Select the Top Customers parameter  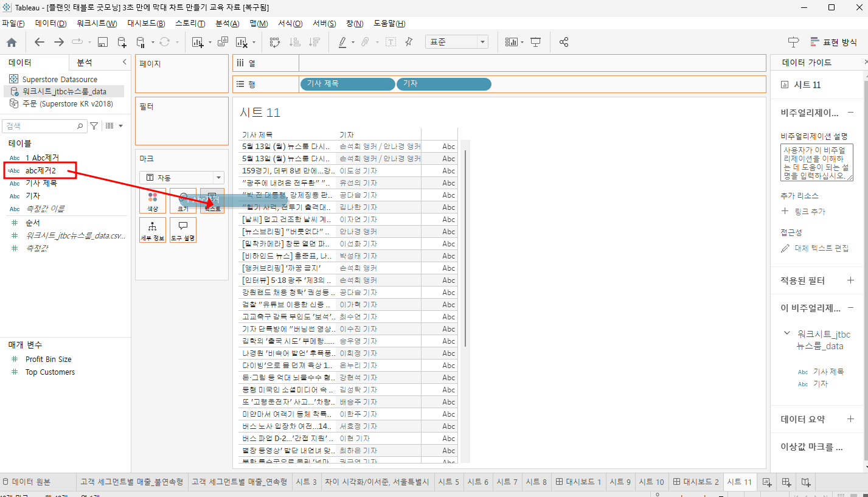[50, 372]
